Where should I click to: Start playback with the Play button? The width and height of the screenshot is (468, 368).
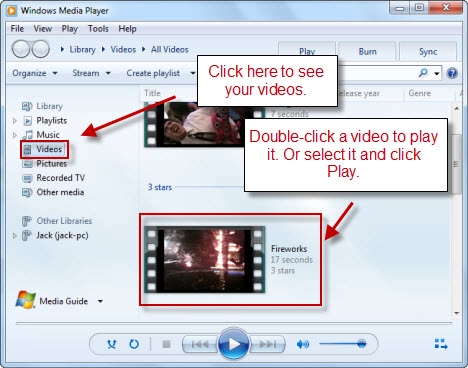pyautogui.click(x=233, y=344)
